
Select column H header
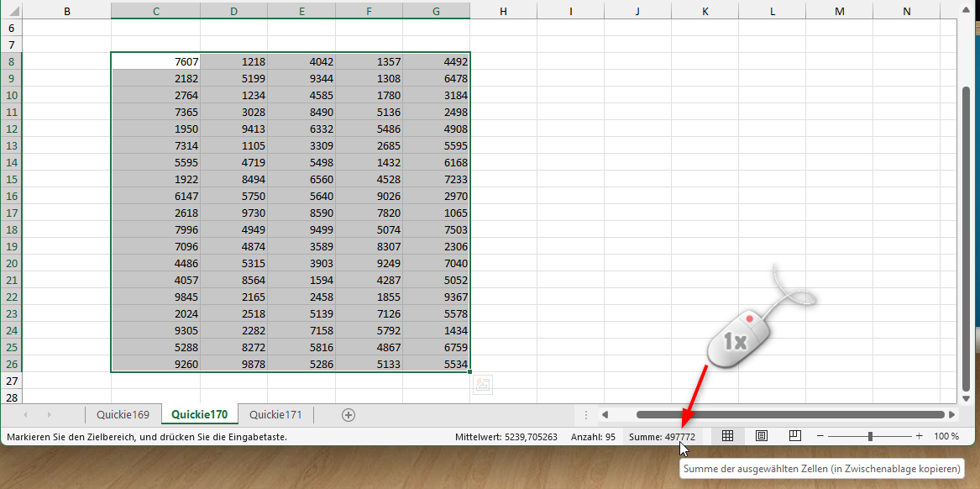[x=503, y=11]
